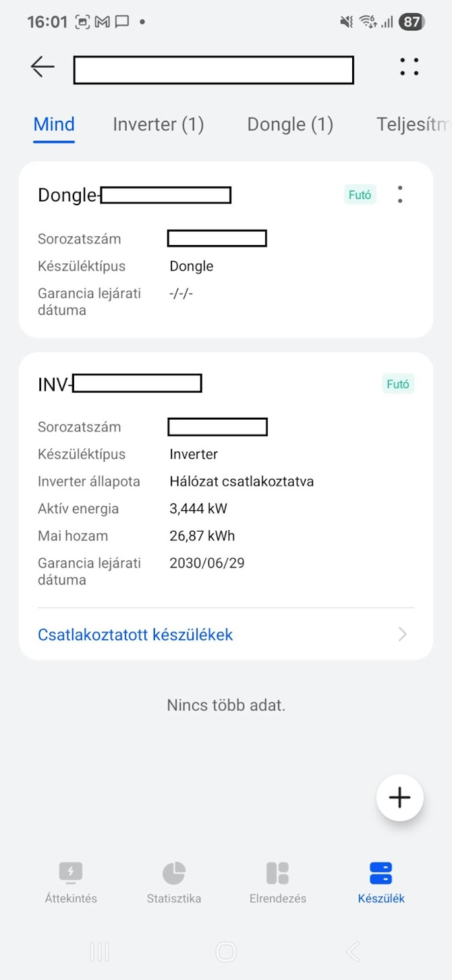Tap the Futó status badge on inverter
The width and height of the screenshot is (452, 980).
click(x=398, y=384)
